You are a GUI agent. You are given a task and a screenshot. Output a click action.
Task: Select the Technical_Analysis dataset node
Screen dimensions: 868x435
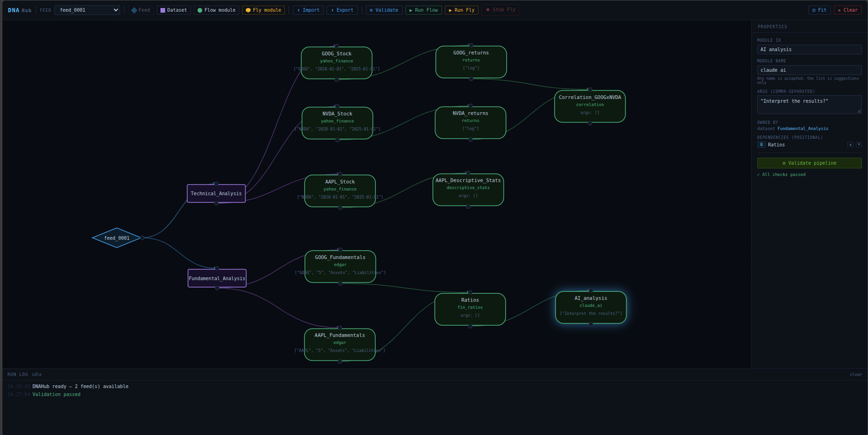click(216, 193)
